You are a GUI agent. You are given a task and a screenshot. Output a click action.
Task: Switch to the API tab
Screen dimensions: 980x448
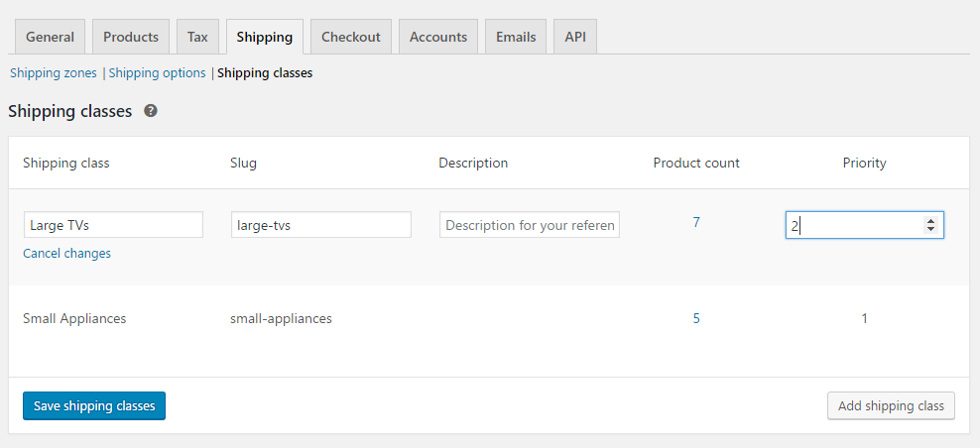point(575,37)
